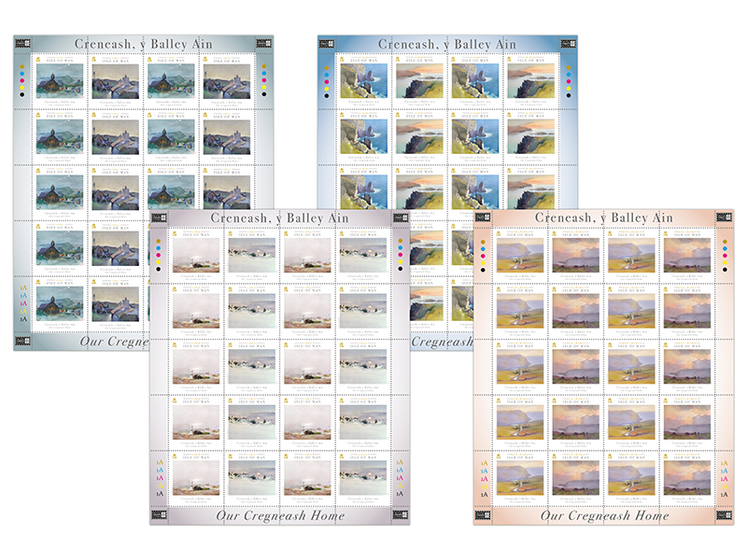Pick the black dot in grey-green sheet's right margin
The height and width of the screenshot is (560, 747).
click(x=264, y=94)
